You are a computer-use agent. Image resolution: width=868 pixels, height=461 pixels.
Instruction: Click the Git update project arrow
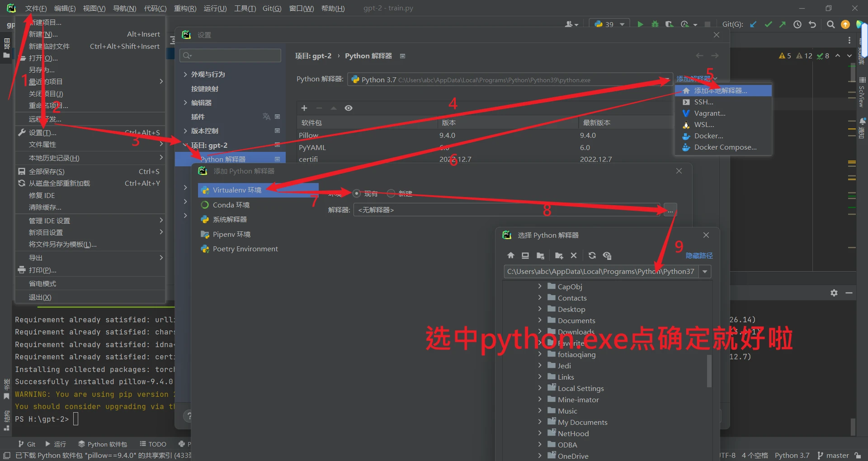pos(753,24)
